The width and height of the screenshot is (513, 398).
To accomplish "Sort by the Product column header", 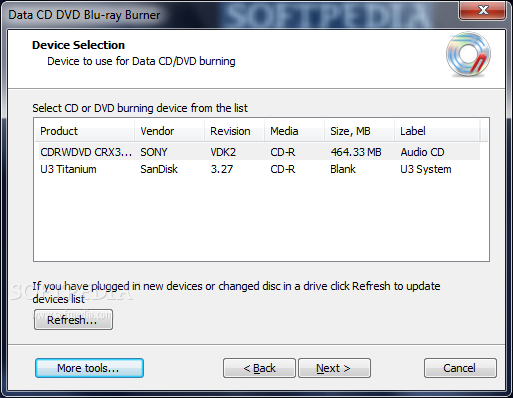I will click(84, 131).
